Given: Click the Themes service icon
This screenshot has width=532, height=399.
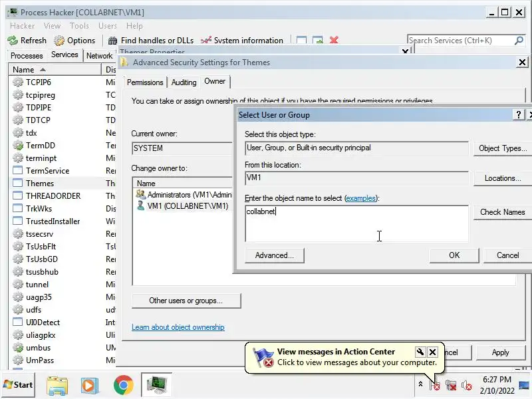Looking at the screenshot, I should pyautogui.click(x=18, y=184).
